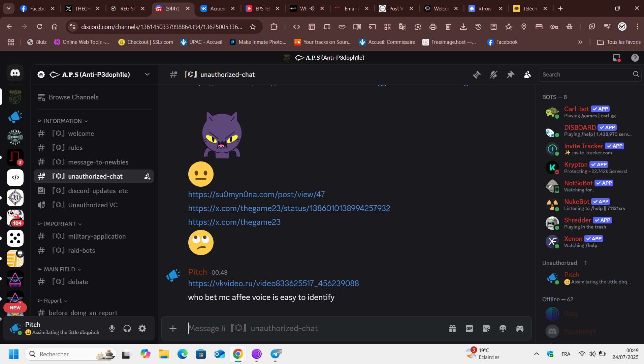Open User Settings gear
The image size is (644, 364).
[x=142, y=328]
